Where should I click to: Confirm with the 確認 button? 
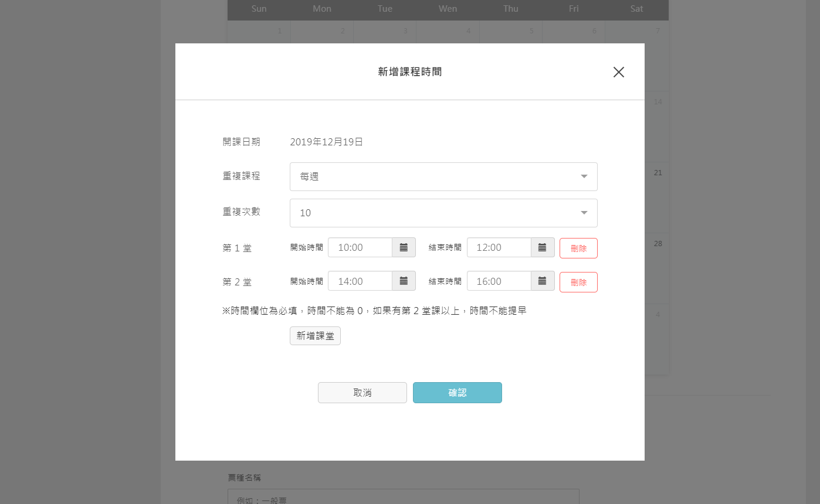[x=458, y=393]
